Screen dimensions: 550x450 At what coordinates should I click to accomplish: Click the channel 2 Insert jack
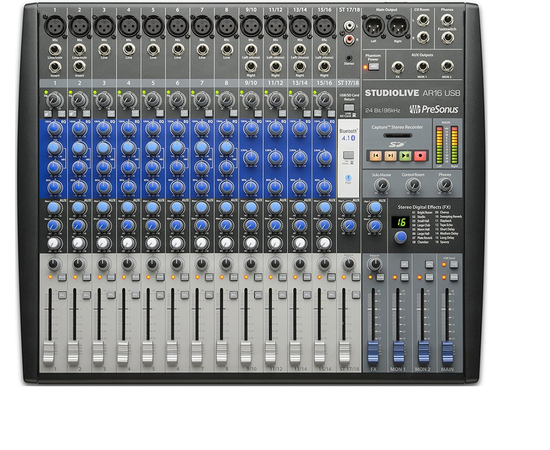pos(79,67)
